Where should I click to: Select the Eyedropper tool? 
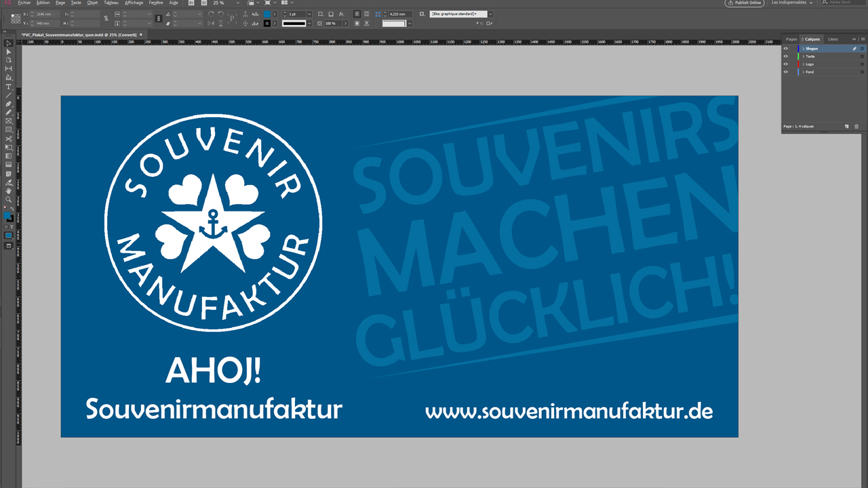pos(9,183)
